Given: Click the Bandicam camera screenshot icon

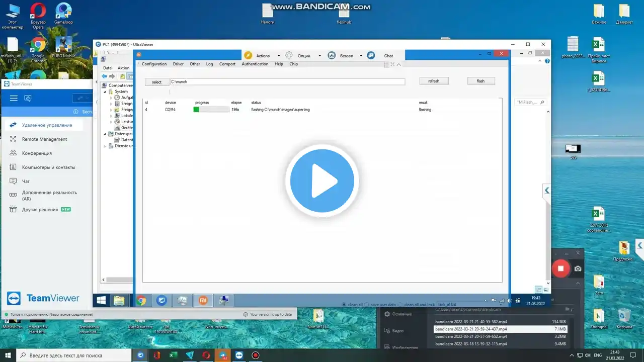Looking at the screenshot, I should click(578, 269).
